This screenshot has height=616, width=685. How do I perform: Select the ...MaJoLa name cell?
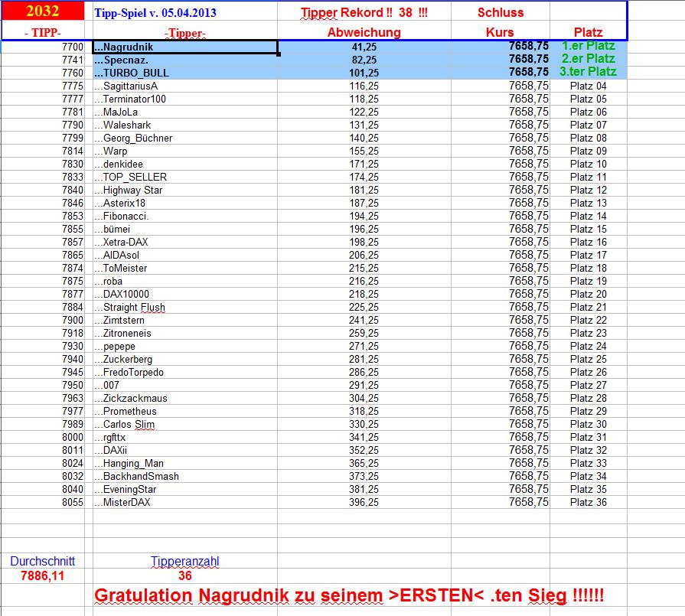185,112
